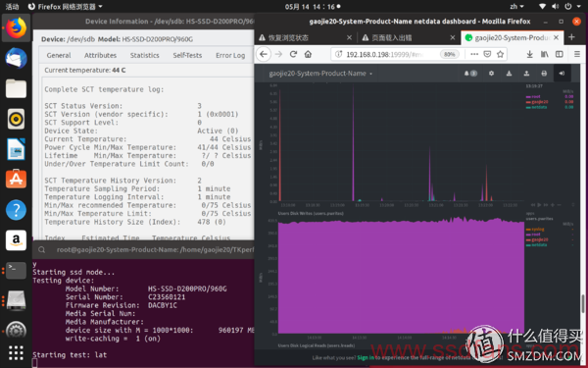Image resolution: width=588 pixels, height=368 pixels.
Task: Bookmark this page with the star
Action: coord(500,54)
